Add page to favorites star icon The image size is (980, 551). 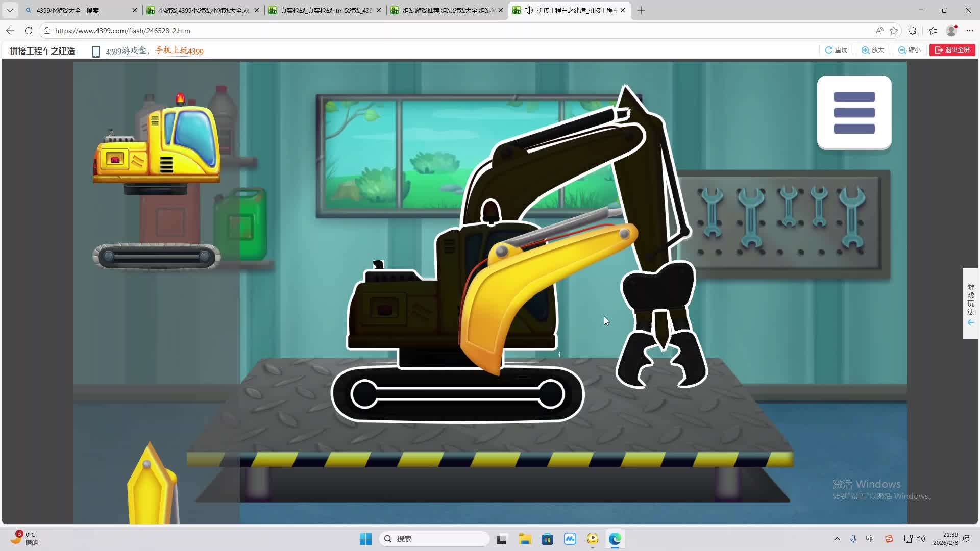tap(894, 31)
